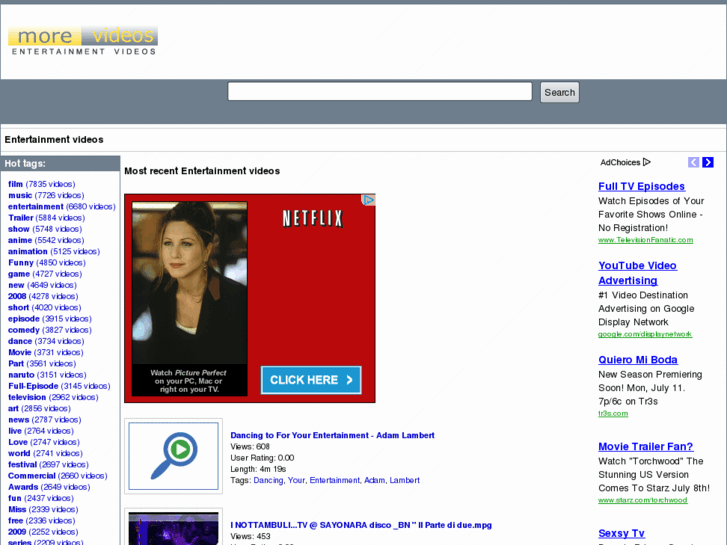Viewport: 727px width, 545px height.
Task: Select the game hot tag
Action: click(19, 274)
